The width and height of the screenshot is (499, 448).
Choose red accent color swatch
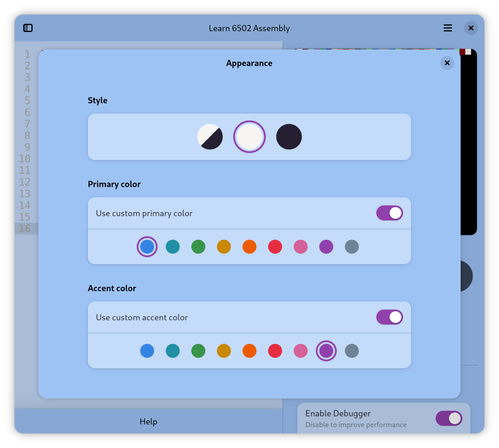click(275, 351)
